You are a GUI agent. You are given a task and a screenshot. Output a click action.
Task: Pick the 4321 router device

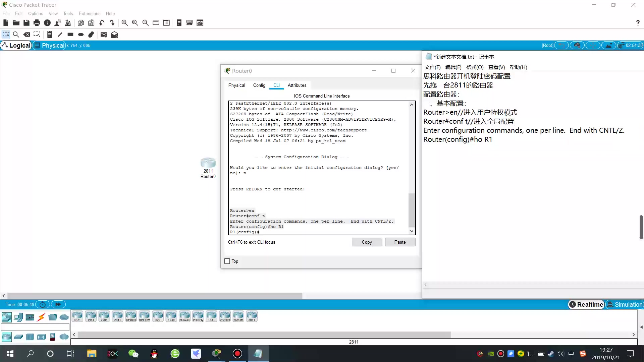pos(77,316)
